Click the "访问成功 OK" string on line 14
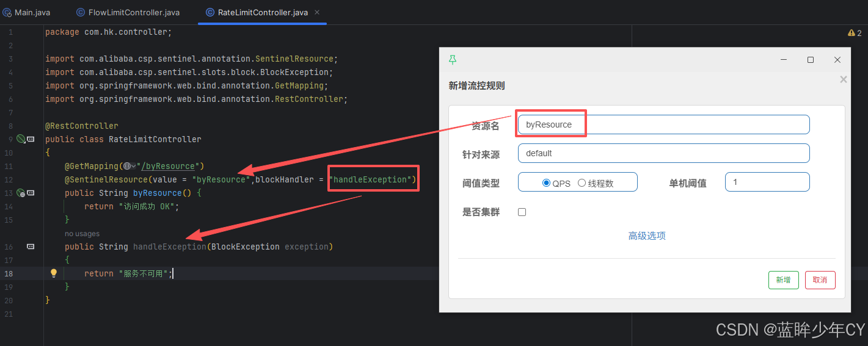This screenshot has height=346, width=868. click(x=145, y=206)
